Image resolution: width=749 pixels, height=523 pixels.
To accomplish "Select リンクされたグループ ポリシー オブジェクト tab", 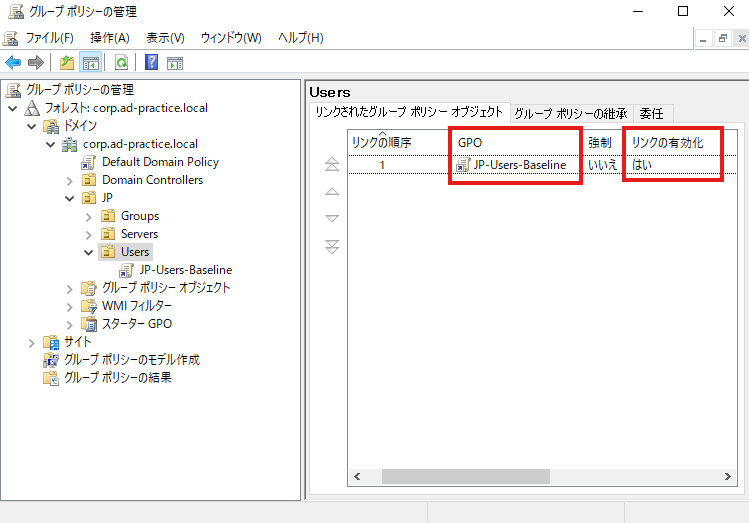I will pos(409,112).
